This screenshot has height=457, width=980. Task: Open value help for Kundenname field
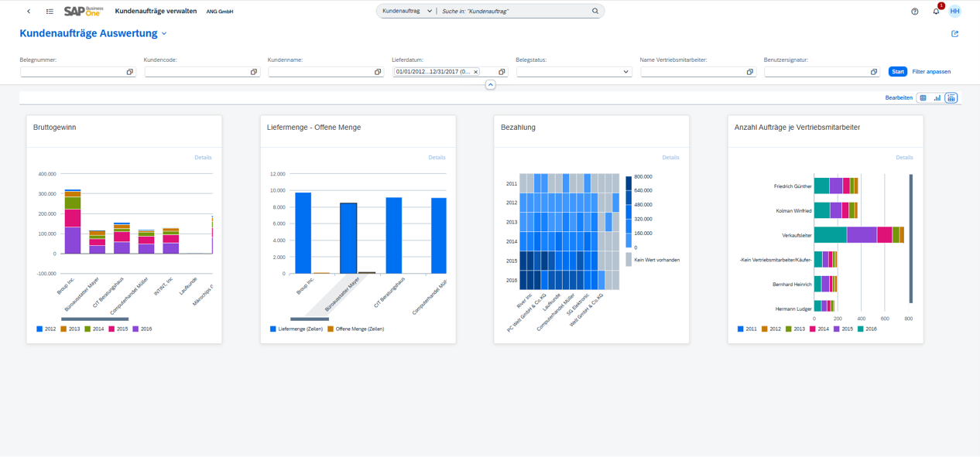coord(378,72)
